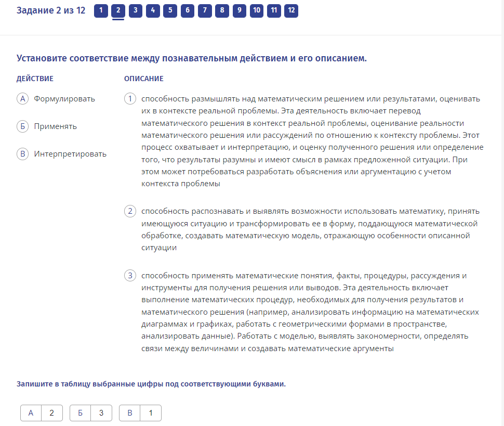
Task: Switch to task number 5
Action: [x=170, y=10]
